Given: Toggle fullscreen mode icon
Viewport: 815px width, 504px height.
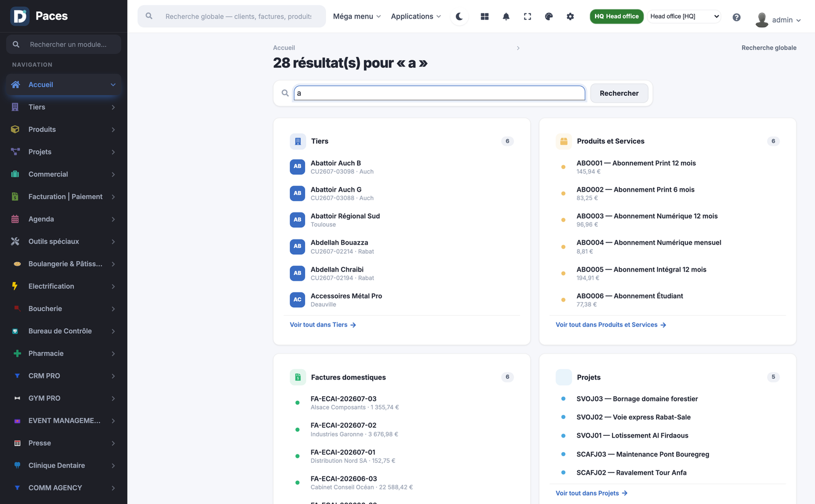Looking at the screenshot, I should [527, 16].
